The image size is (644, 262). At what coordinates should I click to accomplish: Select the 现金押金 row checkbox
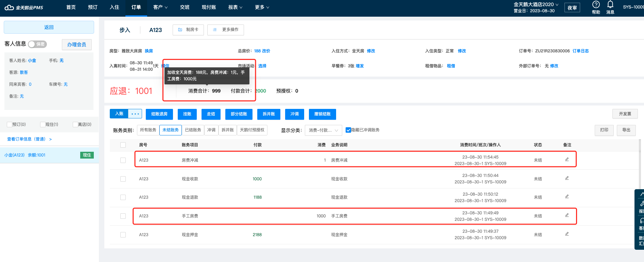tap(123, 235)
